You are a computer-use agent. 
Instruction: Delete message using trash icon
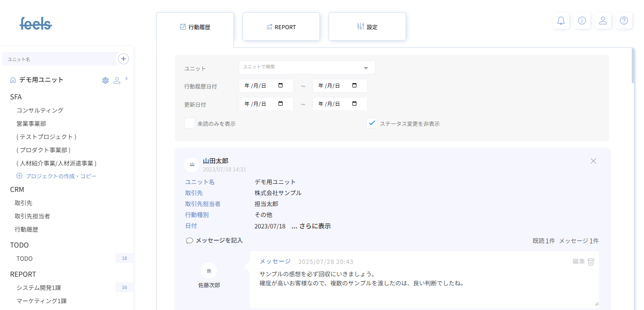[591, 262]
